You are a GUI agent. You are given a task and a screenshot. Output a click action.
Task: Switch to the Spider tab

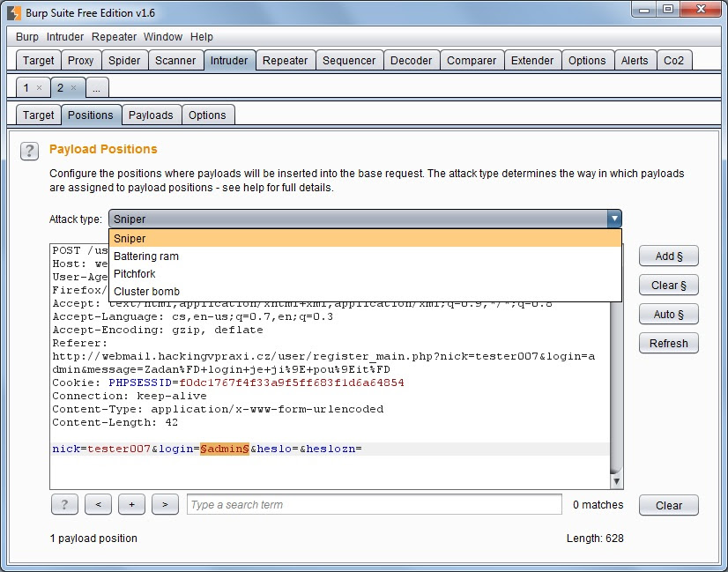124,60
